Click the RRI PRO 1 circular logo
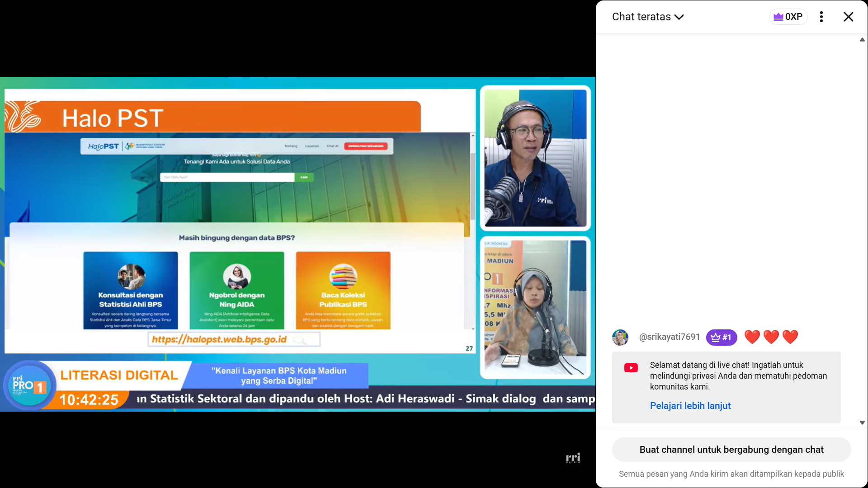The width and height of the screenshot is (868, 488). (x=29, y=385)
